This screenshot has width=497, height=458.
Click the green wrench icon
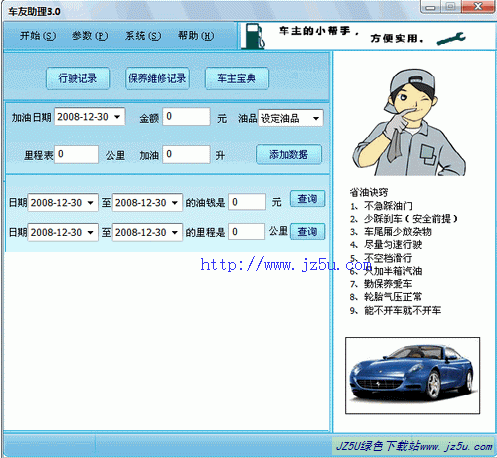(x=451, y=39)
